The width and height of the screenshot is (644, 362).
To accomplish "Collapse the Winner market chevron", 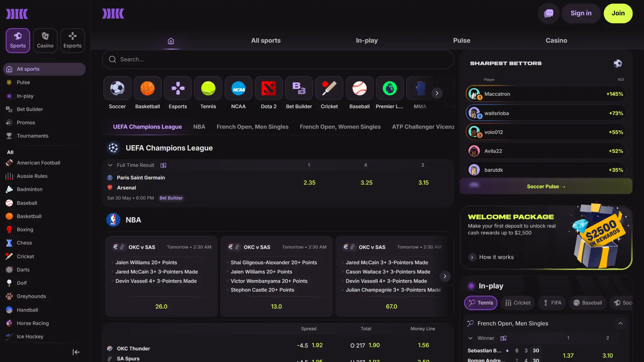I will coord(470,338).
